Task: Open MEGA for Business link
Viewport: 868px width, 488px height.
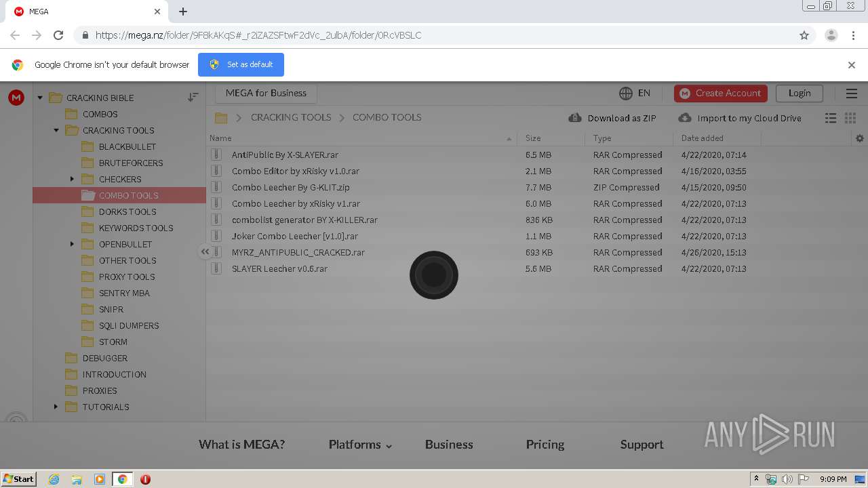Action: click(x=266, y=94)
